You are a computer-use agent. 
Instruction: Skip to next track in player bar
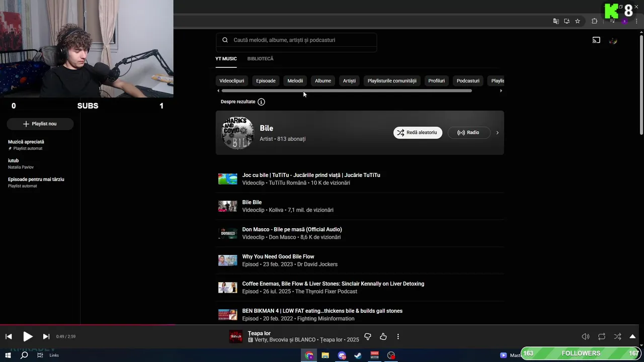[46, 337]
